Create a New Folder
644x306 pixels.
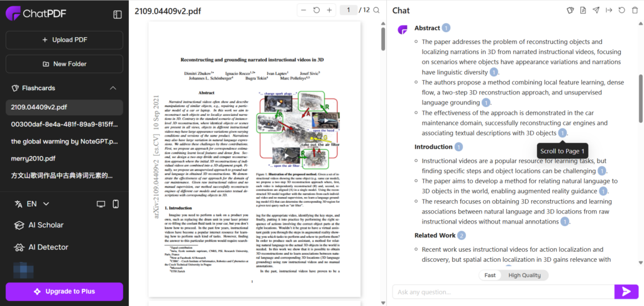[x=64, y=64]
